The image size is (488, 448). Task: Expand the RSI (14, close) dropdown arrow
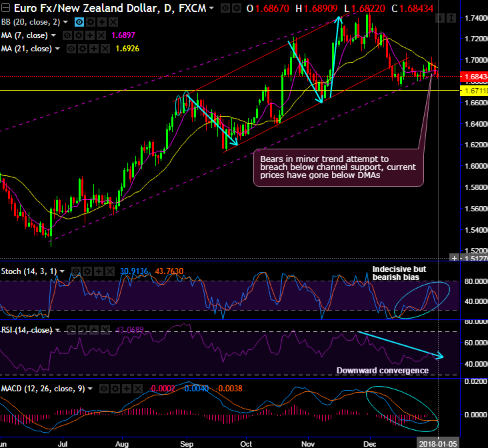click(x=57, y=330)
